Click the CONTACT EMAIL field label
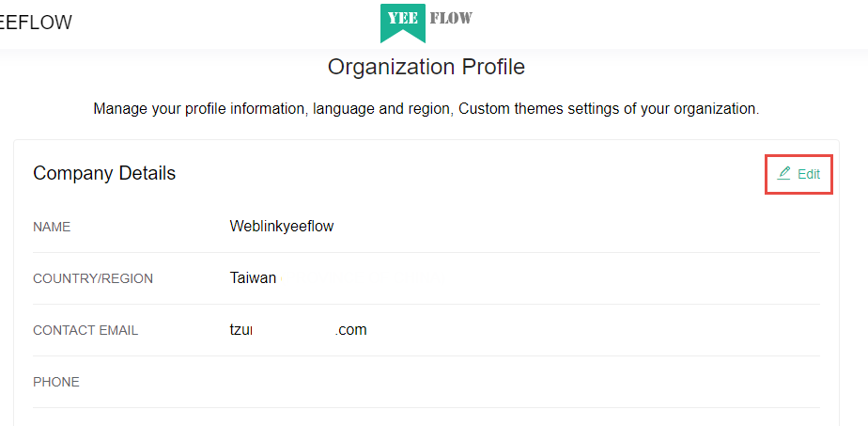 click(85, 331)
